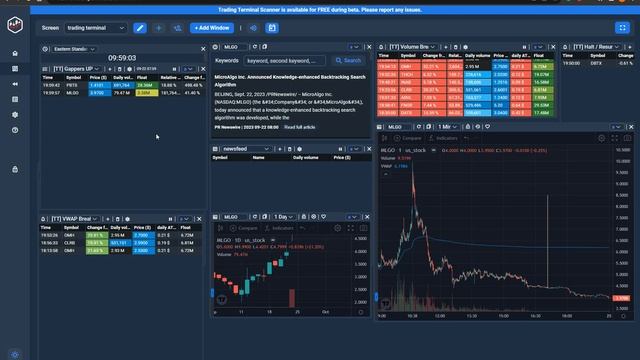The height and width of the screenshot is (360, 640).
Task: Open the gear icon in the left sidebar
Action: [x=15, y=115]
